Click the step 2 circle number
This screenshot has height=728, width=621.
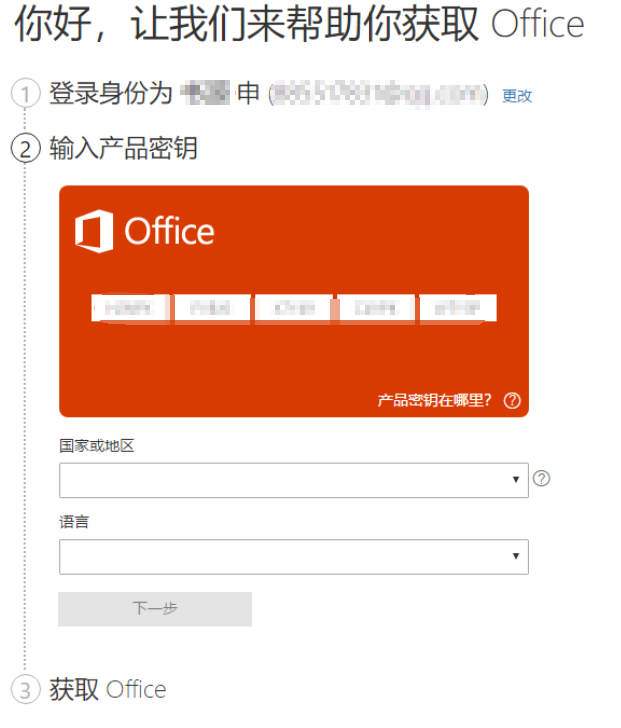[25, 149]
